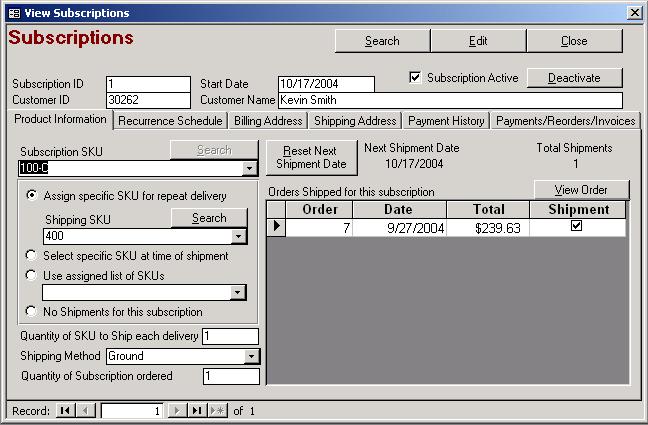The image size is (648, 425).
Task: Click the Customer Name input field
Action: pos(449,101)
